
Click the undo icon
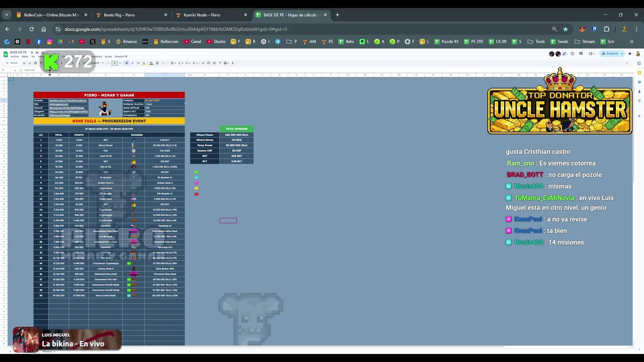(24, 63)
